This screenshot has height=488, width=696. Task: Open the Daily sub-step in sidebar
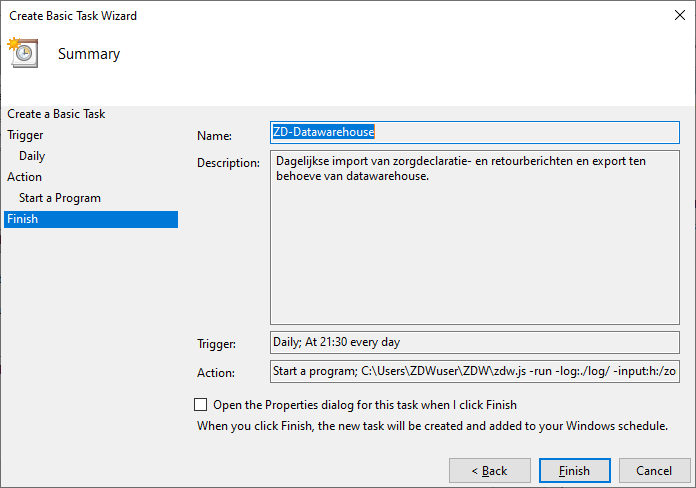[x=32, y=156]
